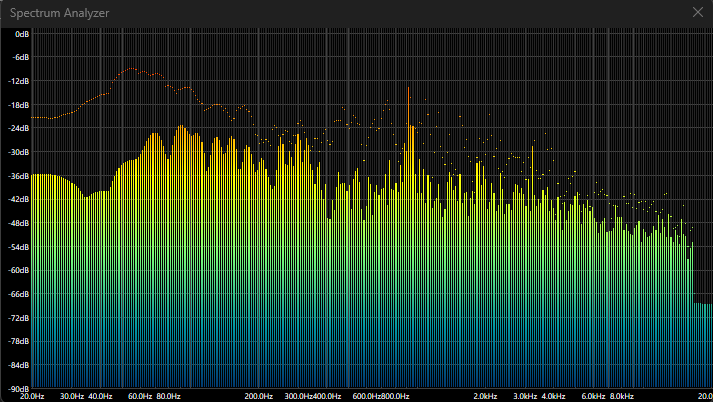This screenshot has height=402, width=713.
Task: Click the 2.0kHz frequency label
Action: [x=486, y=396]
